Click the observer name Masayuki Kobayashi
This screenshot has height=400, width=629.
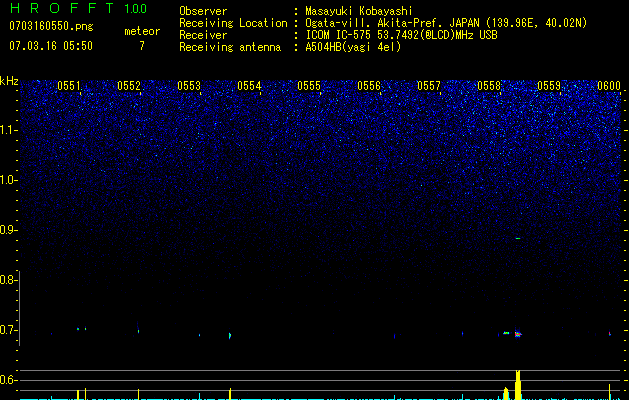tap(359, 11)
